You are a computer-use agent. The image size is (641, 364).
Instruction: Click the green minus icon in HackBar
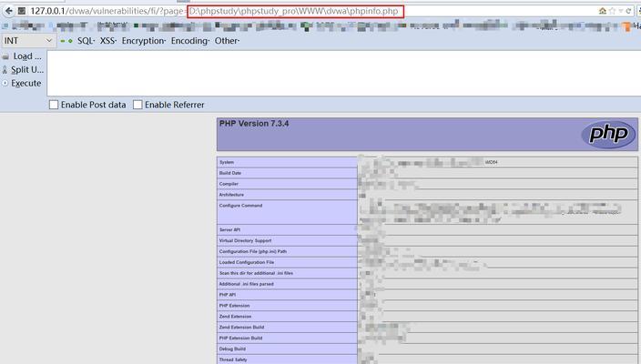point(63,41)
